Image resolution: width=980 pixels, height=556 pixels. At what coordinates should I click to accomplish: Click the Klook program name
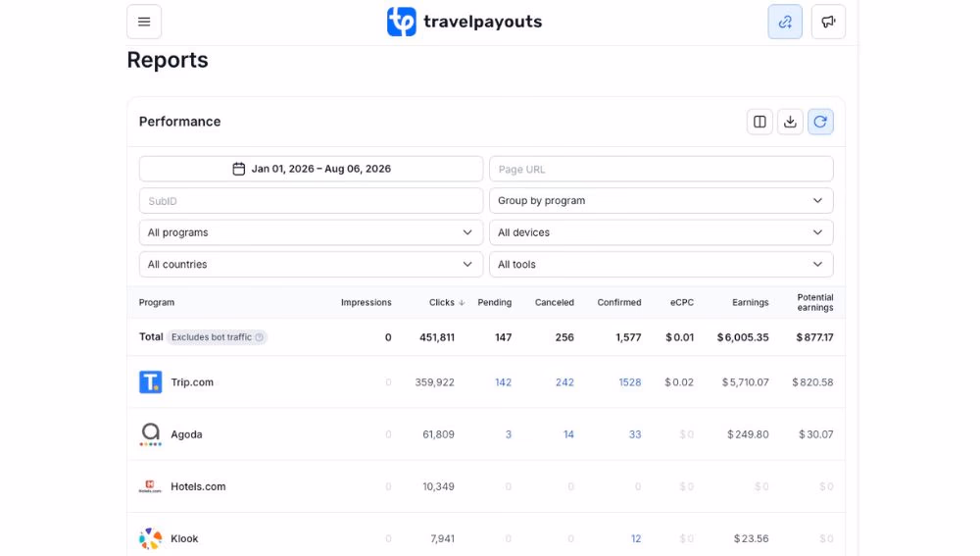184,538
